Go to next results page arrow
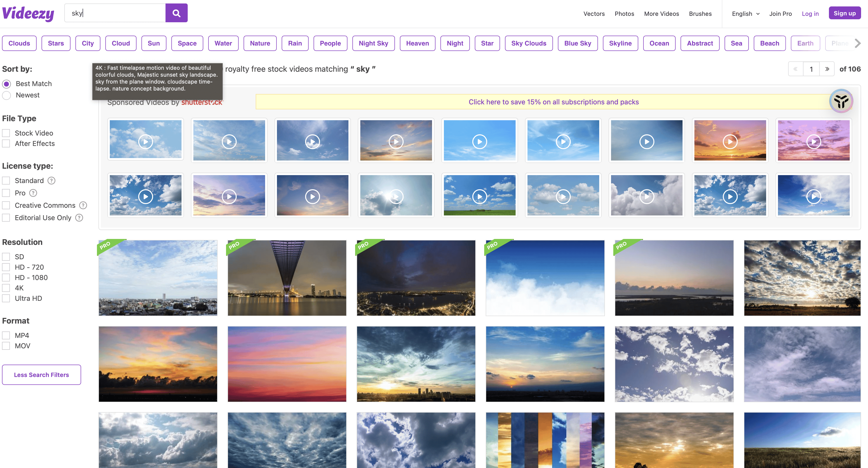Viewport: 868px width, 468px height. click(x=827, y=69)
